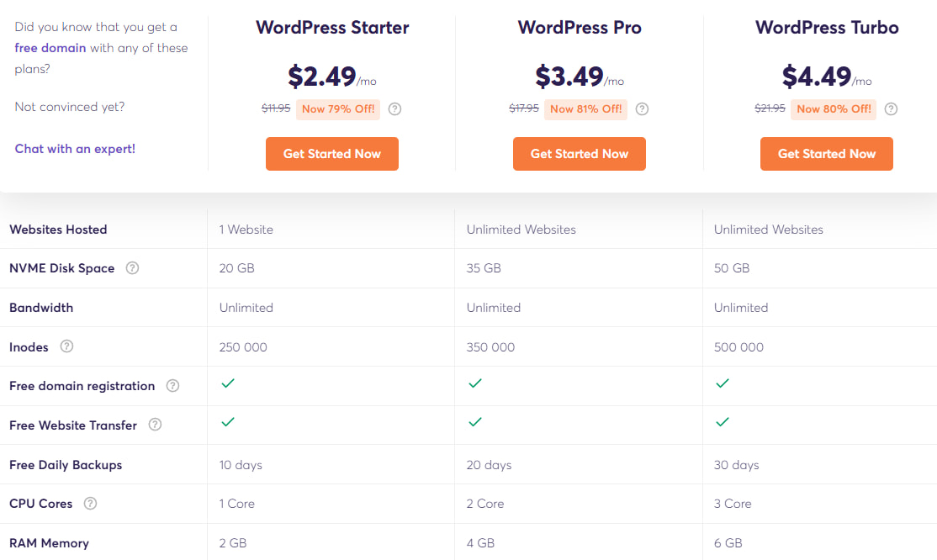The image size is (937, 560).
Task: Follow the free domain link
Action: pyautogui.click(x=50, y=48)
